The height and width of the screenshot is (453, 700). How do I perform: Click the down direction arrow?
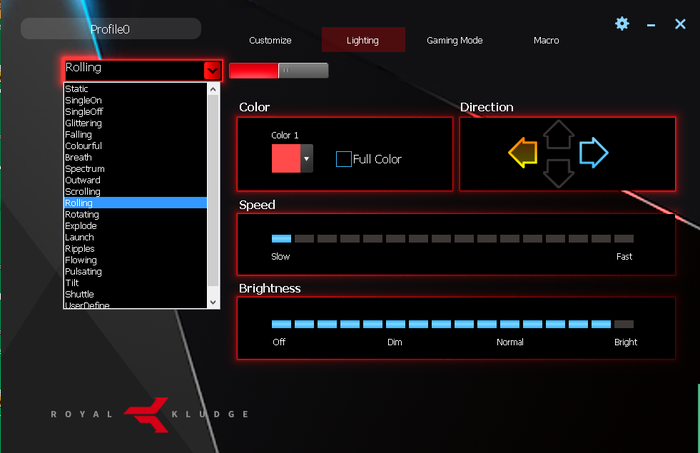[559, 173]
